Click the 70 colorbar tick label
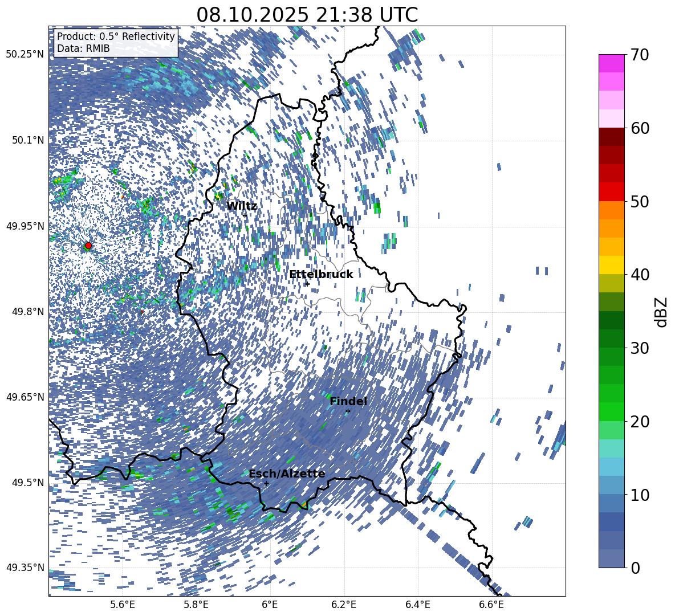Viewport: 675px width, 616px height. pos(639,55)
